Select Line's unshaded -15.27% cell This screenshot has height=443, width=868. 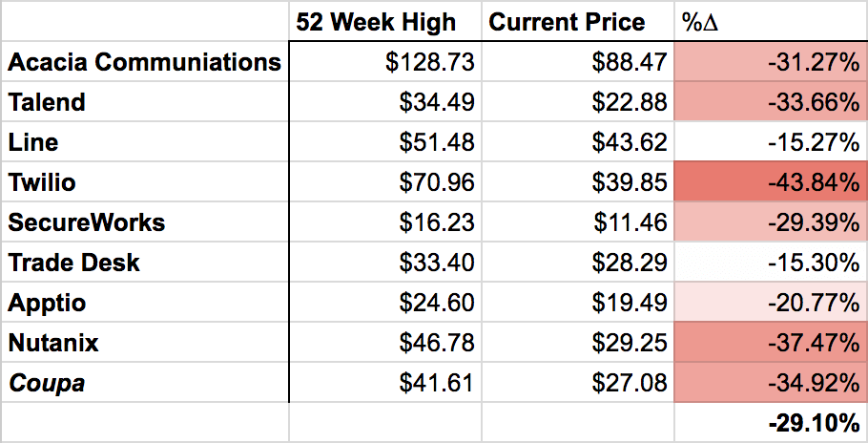(771, 141)
